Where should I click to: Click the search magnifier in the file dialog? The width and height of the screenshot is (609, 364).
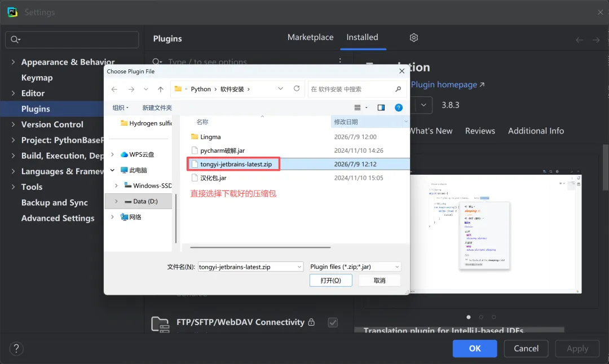coord(398,89)
